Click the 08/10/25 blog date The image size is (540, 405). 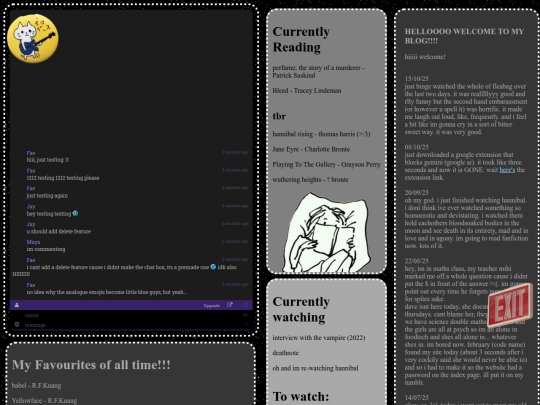tap(417, 147)
